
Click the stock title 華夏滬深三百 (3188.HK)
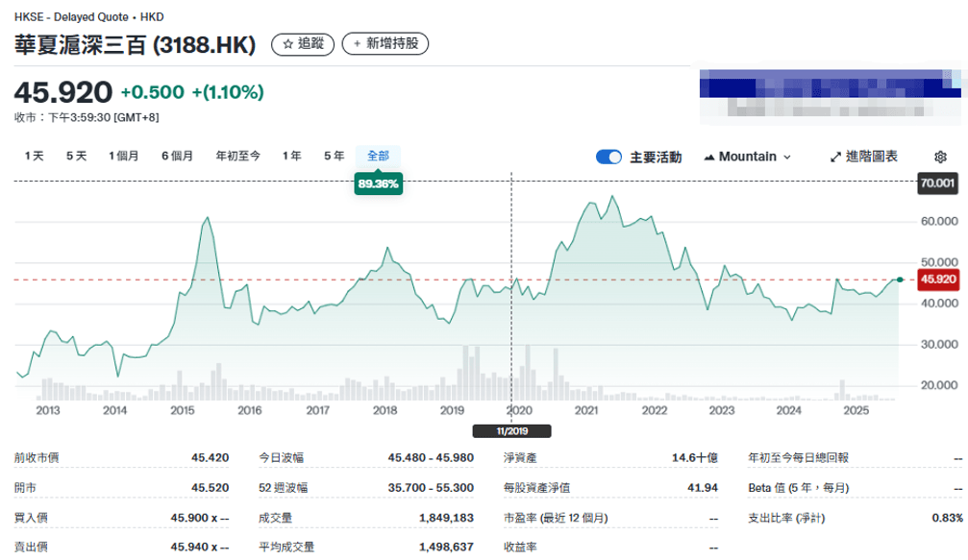point(136,45)
